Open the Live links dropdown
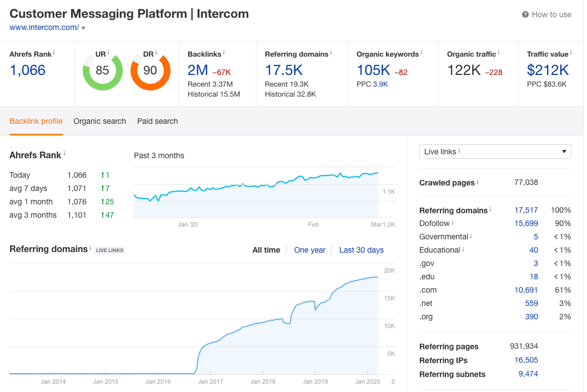587x392 pixels. point(495,151)
